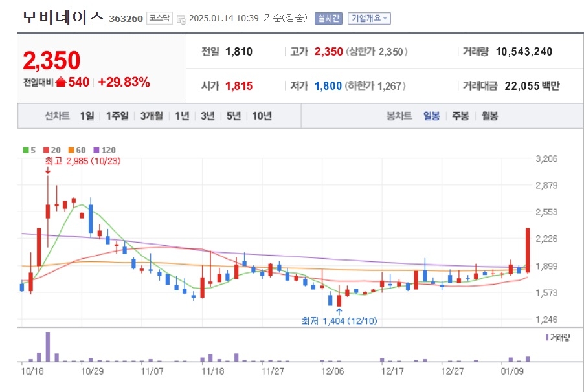The image size is (584, 392).
Task: Click the 1,573 price axis label
Action: tap(546, 292)
